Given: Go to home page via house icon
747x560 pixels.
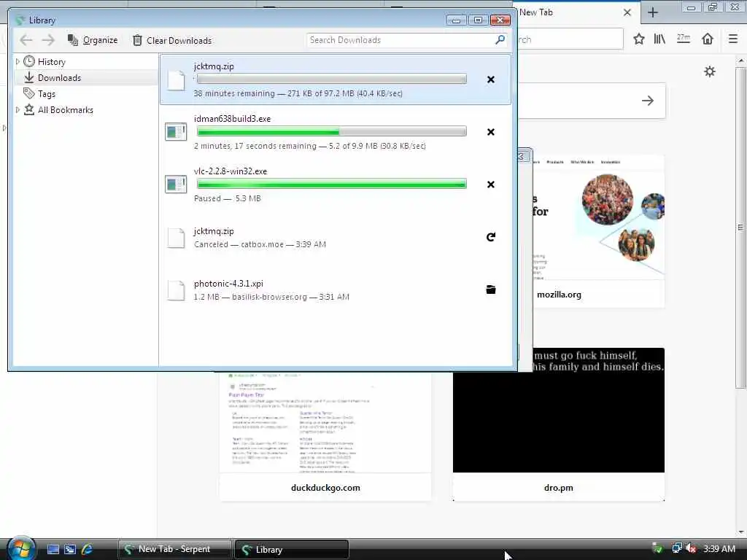Looking at the screenshot, I should 708,39.
